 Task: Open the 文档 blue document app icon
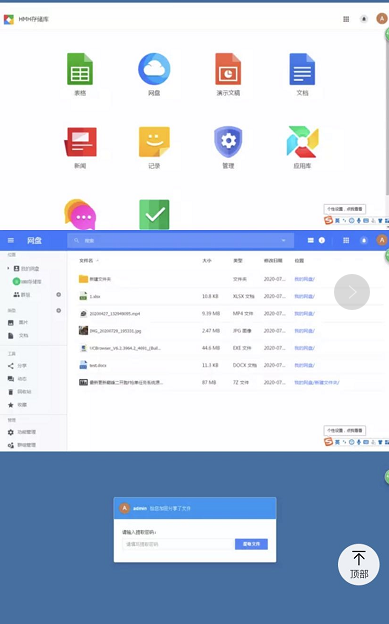click(x=302, y=69)
